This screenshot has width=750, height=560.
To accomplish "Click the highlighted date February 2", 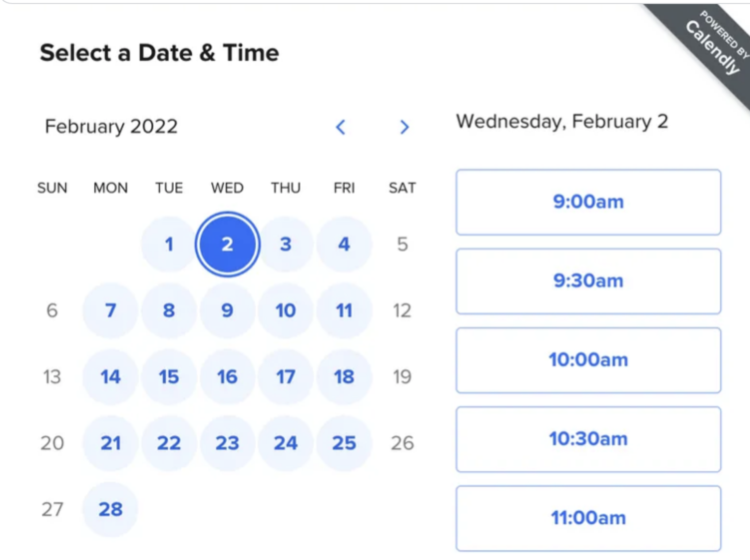I will 227,244.
